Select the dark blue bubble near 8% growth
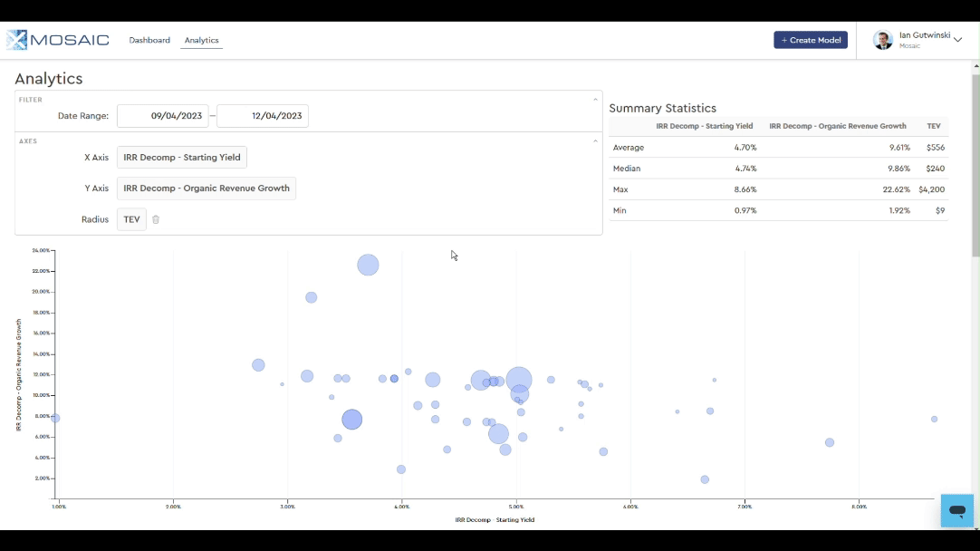980x551 pixels. click(352, 419)
